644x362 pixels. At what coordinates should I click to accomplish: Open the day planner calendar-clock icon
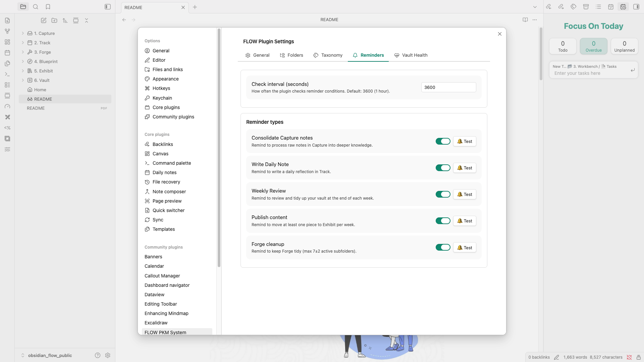coord(623,7)
